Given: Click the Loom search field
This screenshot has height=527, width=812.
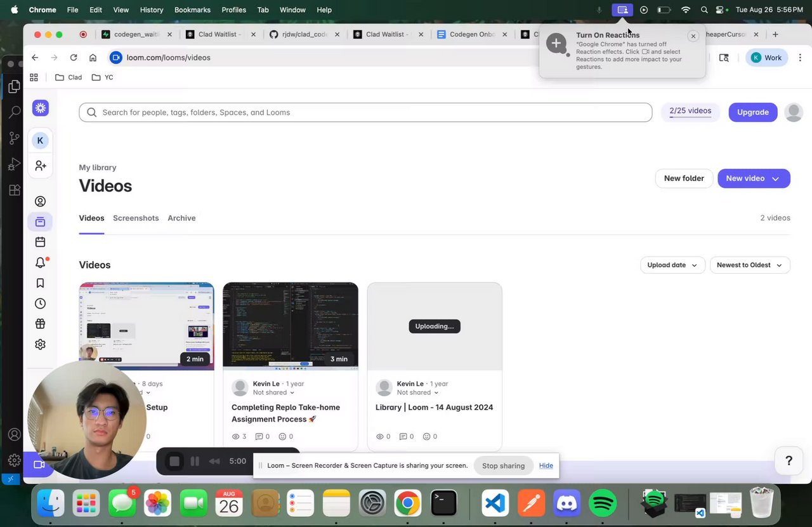Looking at the screenshot, I should coord(365,112).
